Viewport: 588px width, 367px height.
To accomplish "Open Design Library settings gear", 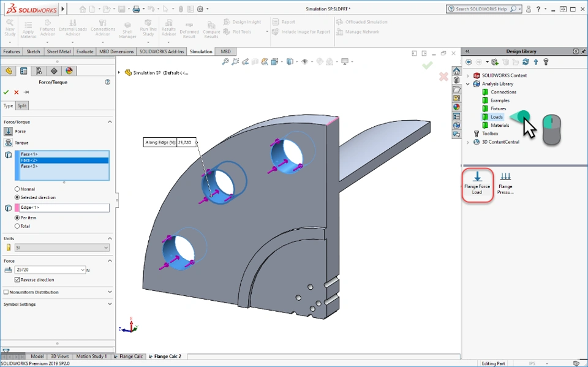I will (x=576, y=51).
